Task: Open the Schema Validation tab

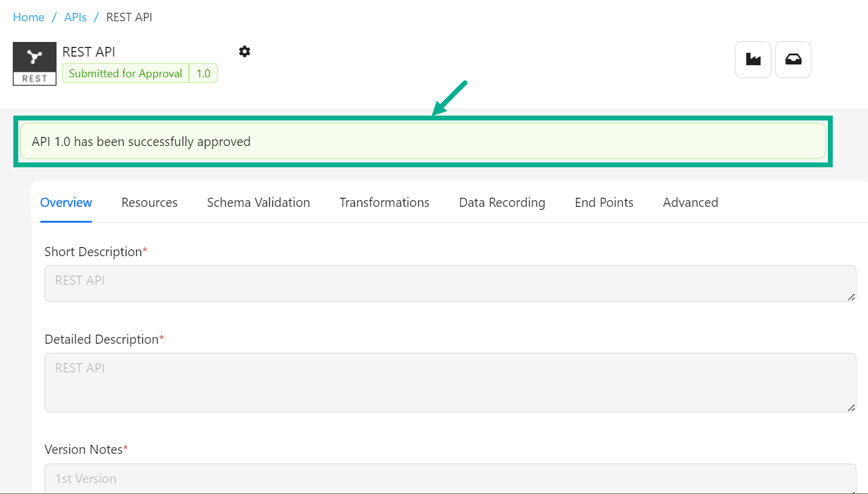Action: [x=258, y=203]
